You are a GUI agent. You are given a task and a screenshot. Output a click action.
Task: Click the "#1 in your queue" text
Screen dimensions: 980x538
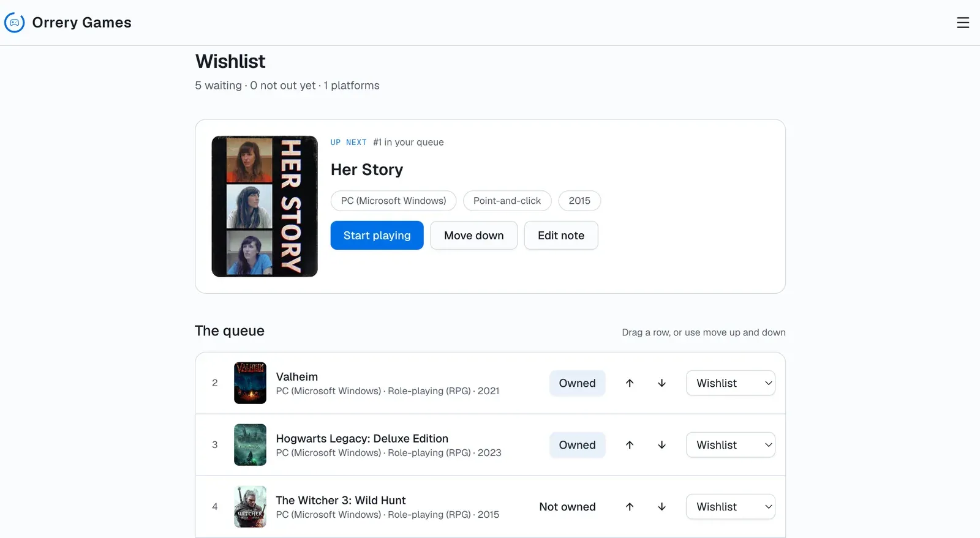[409, 142]
